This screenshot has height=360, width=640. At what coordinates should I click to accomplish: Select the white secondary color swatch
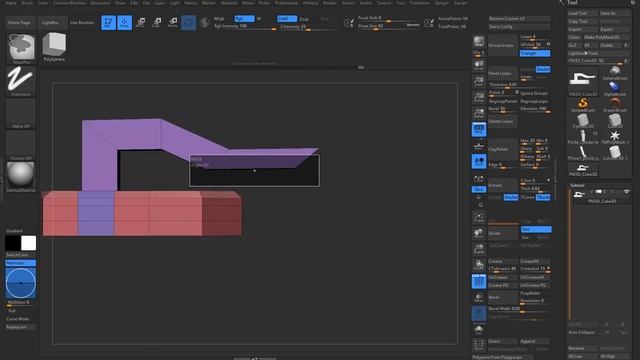click(29, 243)
